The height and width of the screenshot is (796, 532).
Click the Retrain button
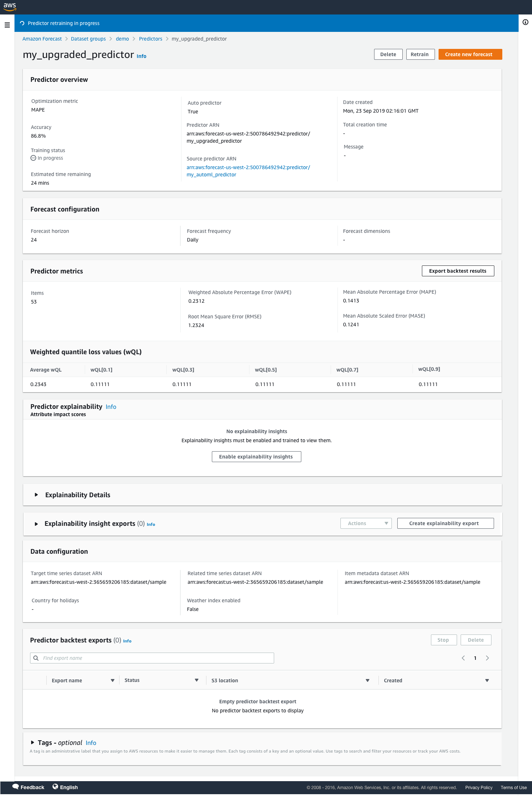(x=420, y=54)
